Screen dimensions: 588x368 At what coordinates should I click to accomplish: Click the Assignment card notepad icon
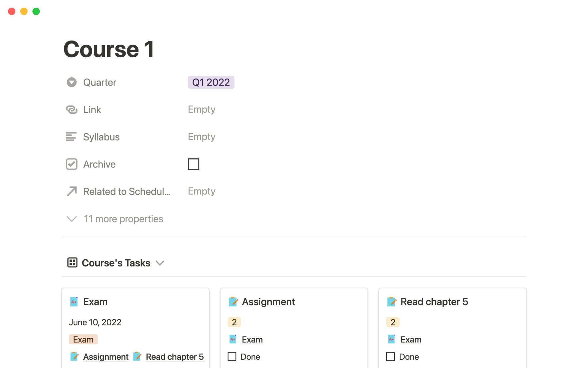pyautogui.click(x=233, y=302)
